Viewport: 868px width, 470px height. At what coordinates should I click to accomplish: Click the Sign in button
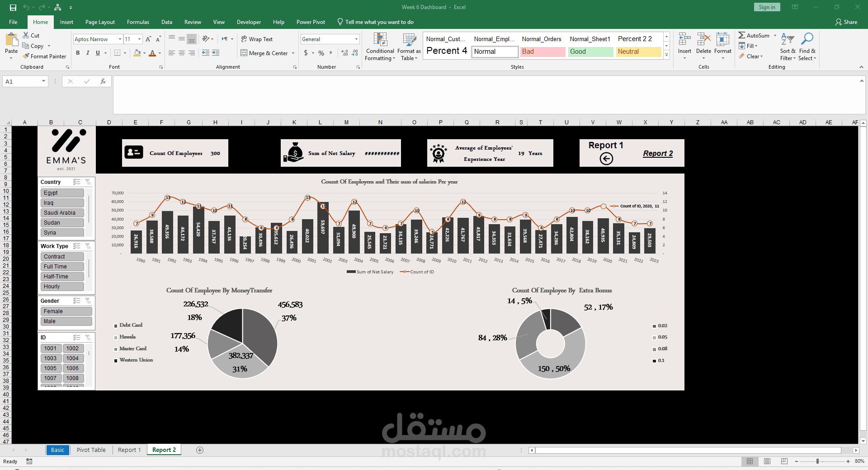point(767,7)
